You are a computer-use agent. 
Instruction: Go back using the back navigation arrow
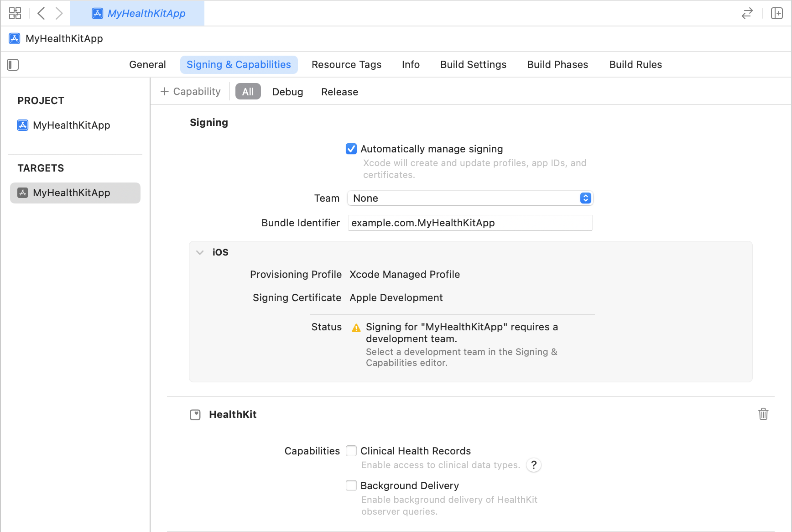[41, 13]
